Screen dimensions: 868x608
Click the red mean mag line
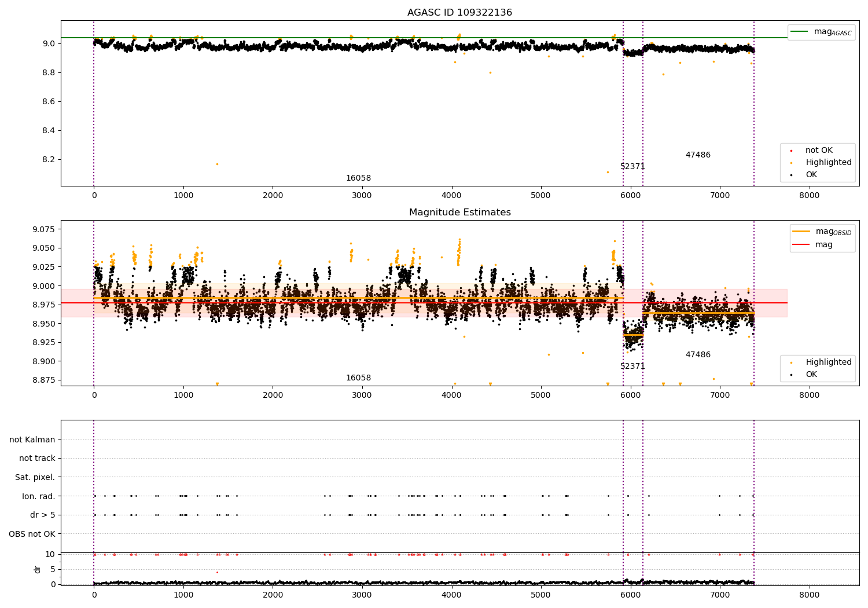[x=424, y=303]
